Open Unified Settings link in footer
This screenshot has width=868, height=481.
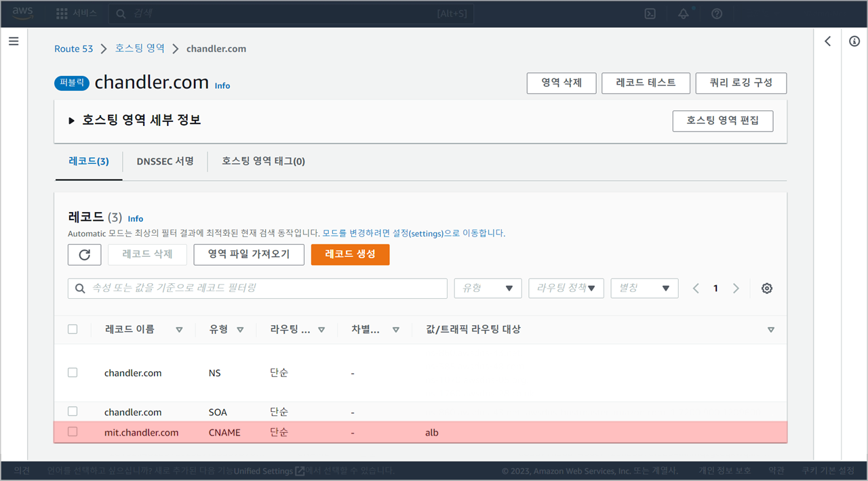pos(269,470)
